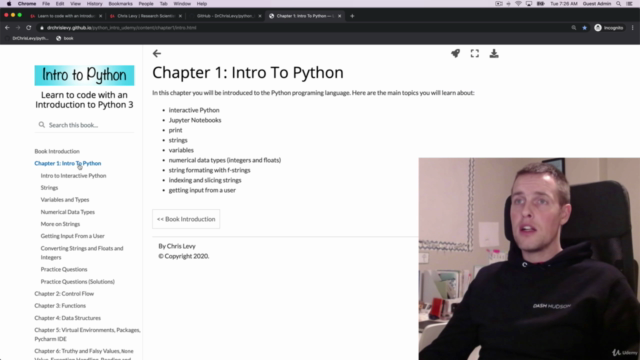
Task: Open Chapter 6: Truthy and Falsy Values link
Action: click(84, 354)
